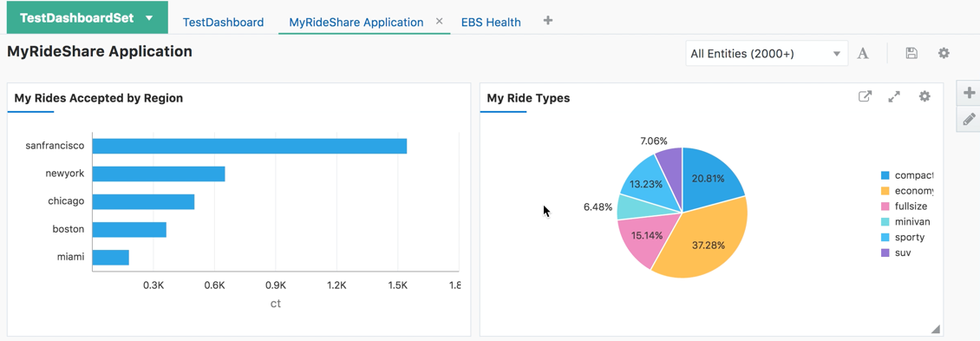
Task: Toggle the suv legend entry
Action: coord(895,252)
